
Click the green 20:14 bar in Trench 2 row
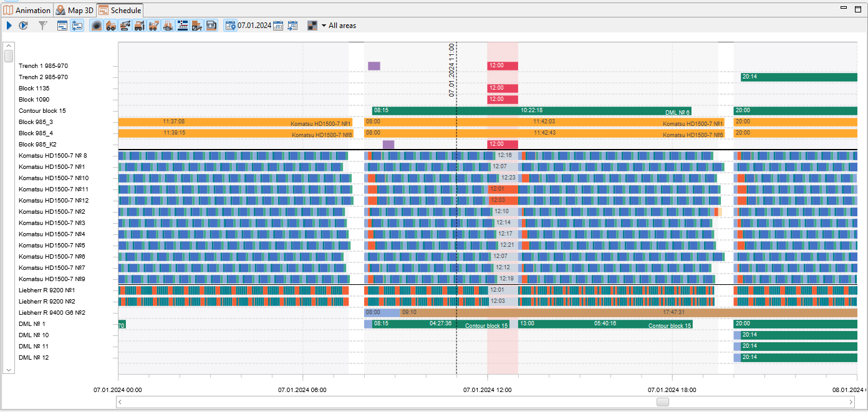799,77
